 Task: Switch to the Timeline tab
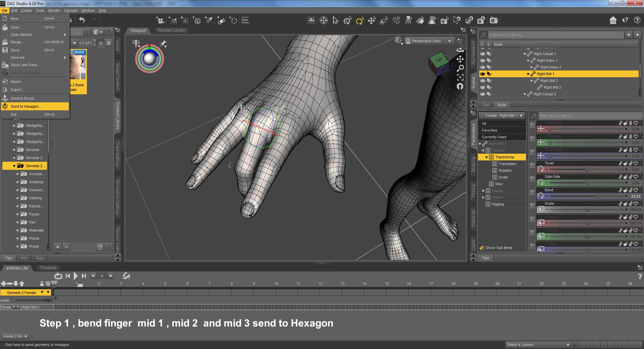pos(48,268)
